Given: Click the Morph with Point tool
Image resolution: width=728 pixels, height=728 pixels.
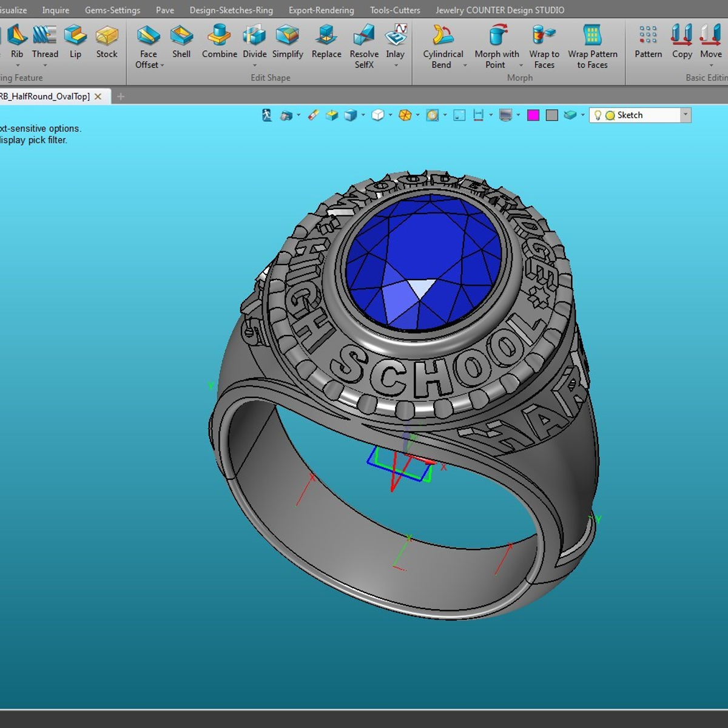Looking at the screenshot, I should click(x=496, y=47).
